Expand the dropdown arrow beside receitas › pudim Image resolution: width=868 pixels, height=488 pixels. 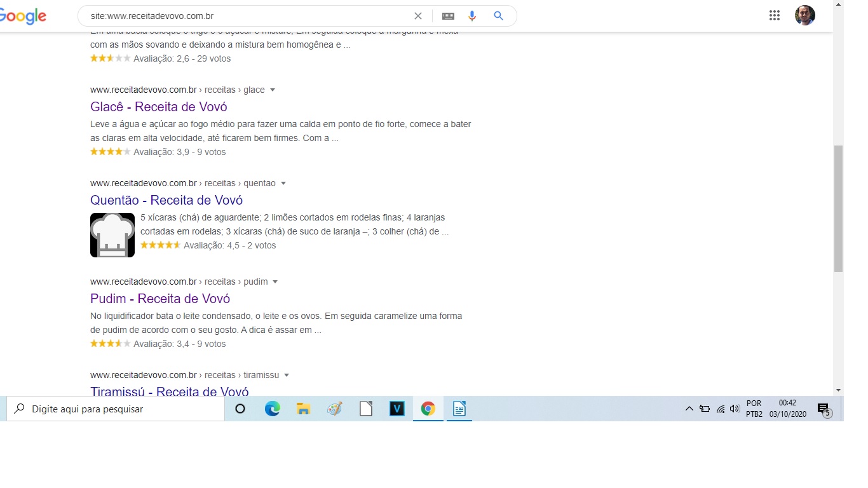pyautogui.click(x=276, y=282)
